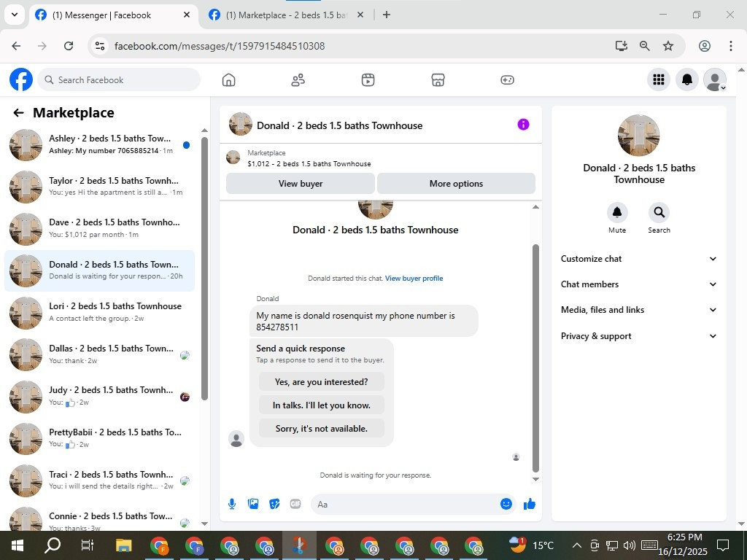The height and width of the screenshot is (560, 747).
Task: Send a thumbs-up like
Action: (x=530, y=504)
